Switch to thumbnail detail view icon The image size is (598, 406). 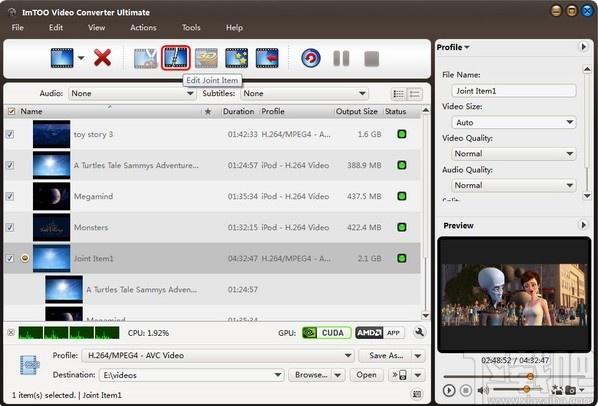(415, 94)
